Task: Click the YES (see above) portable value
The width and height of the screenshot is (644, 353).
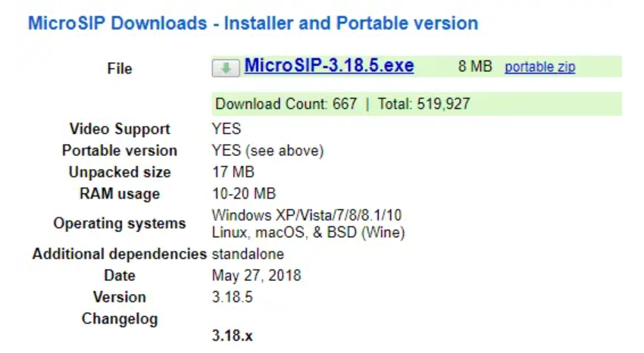Action: point(267,151)
